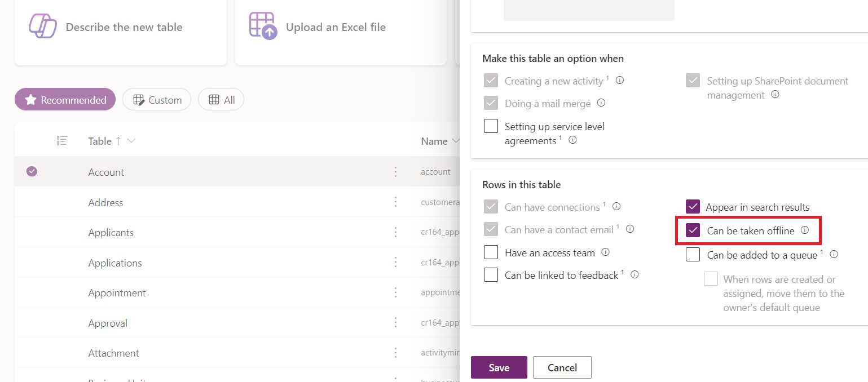
Task: Open info tooltip for Can be taken offline
Action: click(x=805, y=230)
